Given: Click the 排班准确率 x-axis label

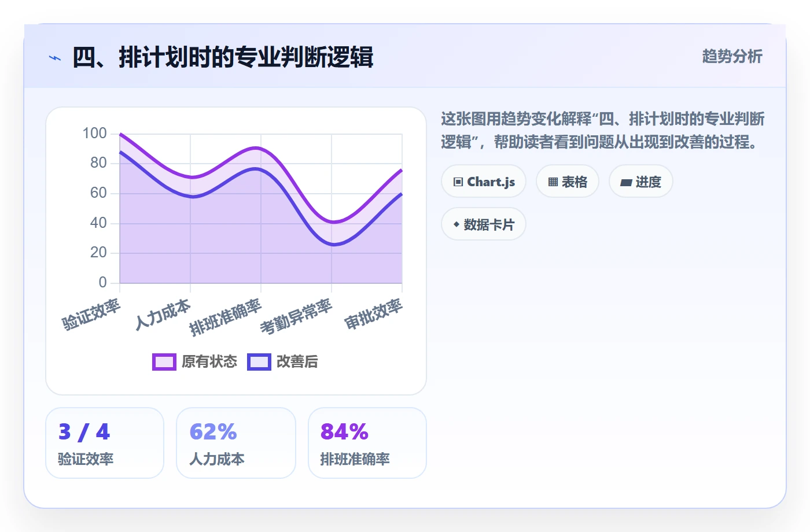Looking at the screenshot, I should (226, 317).
